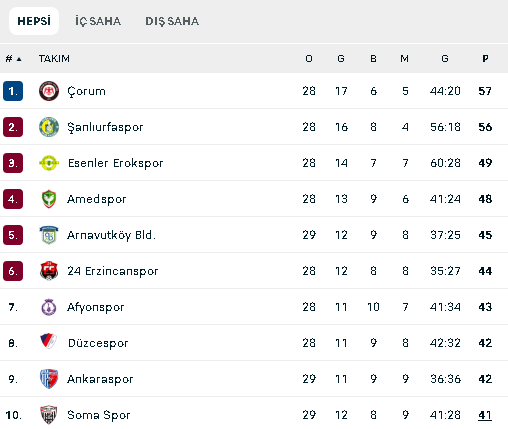This screenshot has width=508, height=429.
Task: Select the HEPSİ tab
Action: tap(34, 21)
